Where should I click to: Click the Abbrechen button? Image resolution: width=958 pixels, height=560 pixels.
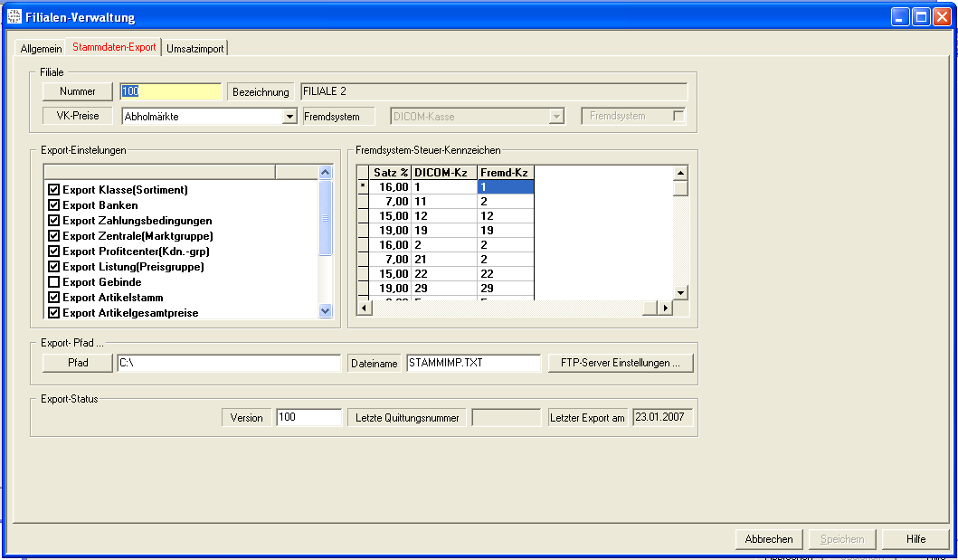coord(768,539)
